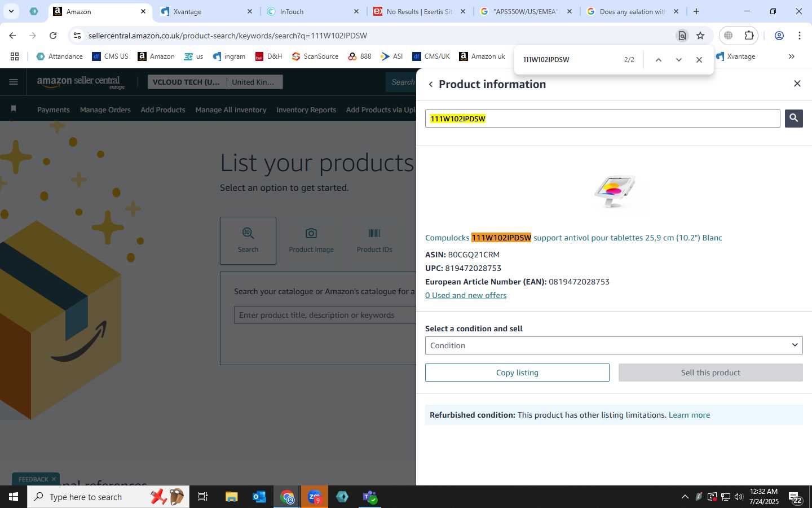This screenshot has height=508, width=812.
Task: Open Outlook from the taskbar
Action: click(259, 497)
